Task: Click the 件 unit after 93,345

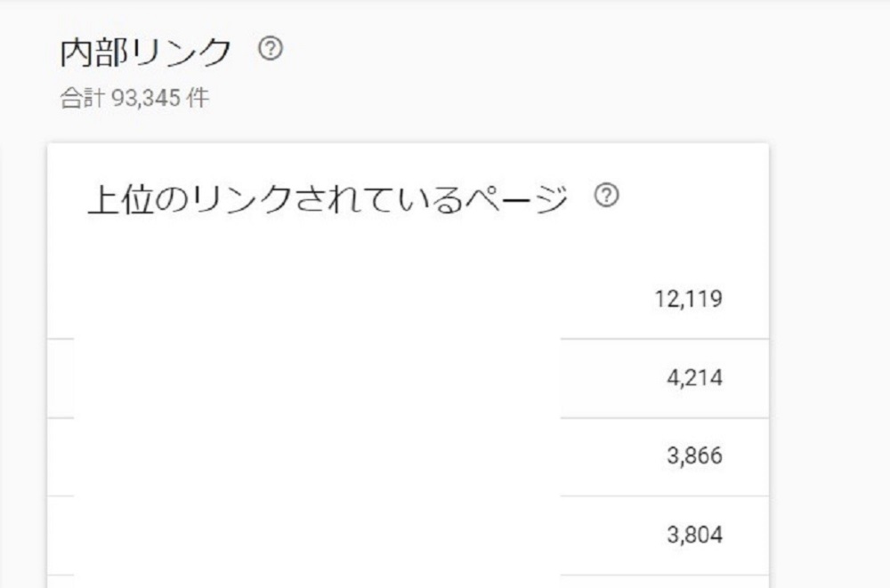Action: pyautogui.click(x=198, y=98)
